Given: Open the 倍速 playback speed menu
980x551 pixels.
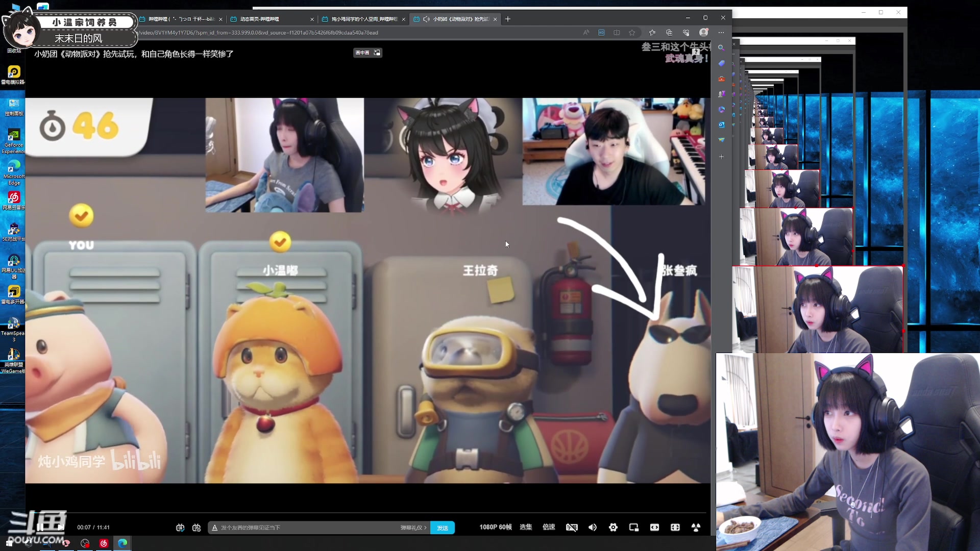Looking at the screenshot, I should (549, 527).
